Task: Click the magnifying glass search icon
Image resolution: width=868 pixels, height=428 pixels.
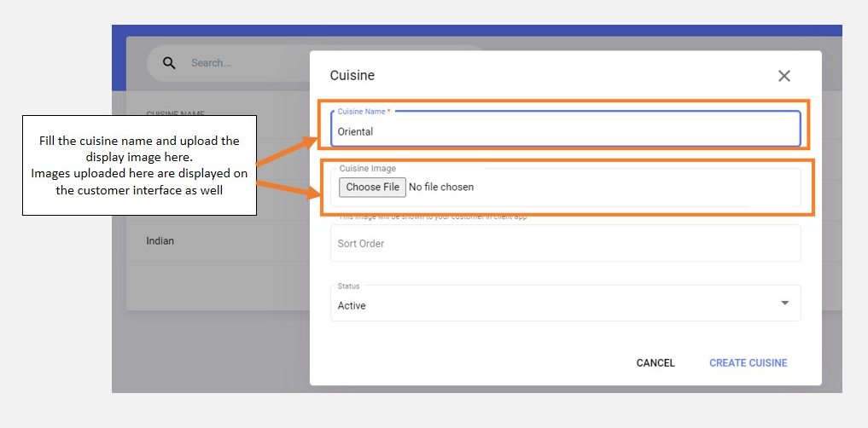Action: (x=169, y=63)
